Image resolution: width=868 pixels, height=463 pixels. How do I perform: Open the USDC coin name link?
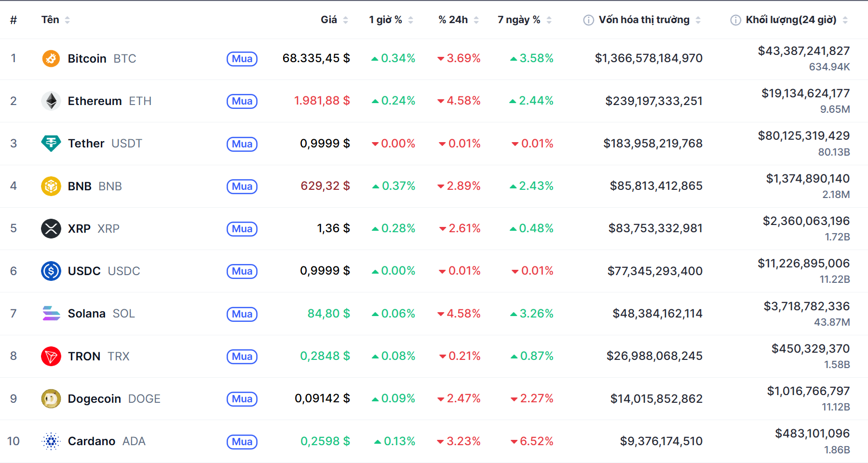tap(84, 271)
